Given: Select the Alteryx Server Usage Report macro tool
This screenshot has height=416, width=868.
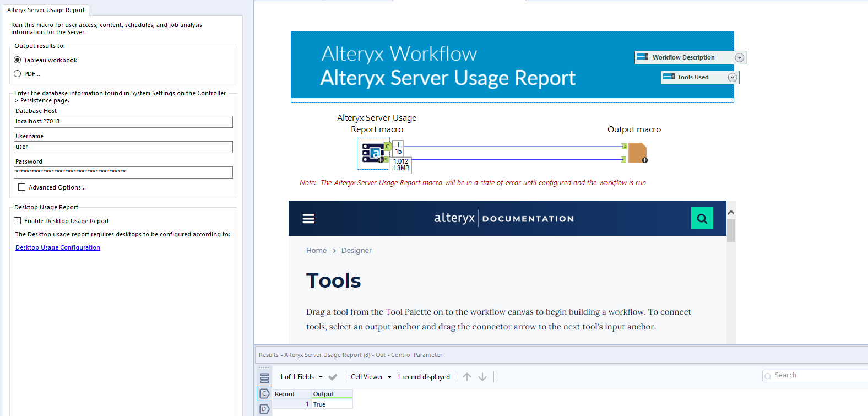Looking at the screenshot, I should [x=373, y=153].
